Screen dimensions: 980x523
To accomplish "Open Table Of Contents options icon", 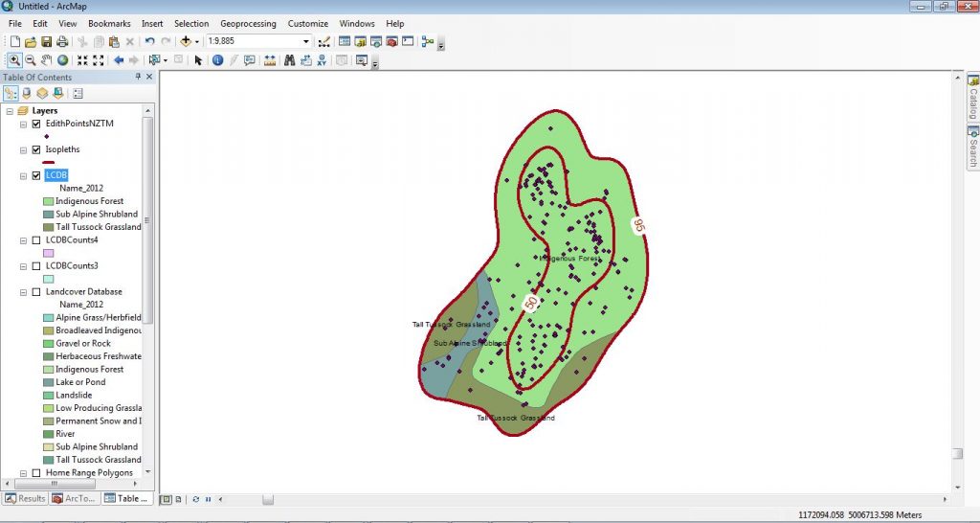I will coord(78,93).
